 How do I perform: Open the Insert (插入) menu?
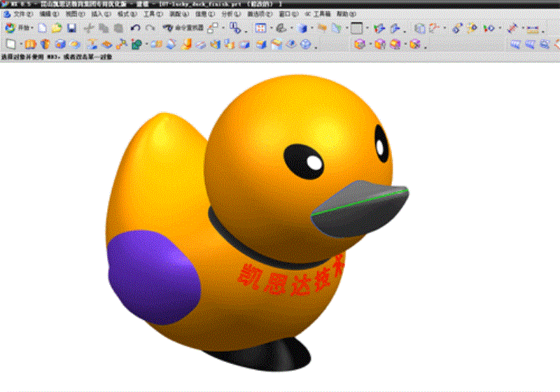pyautogui.click(x=98, y=13)
